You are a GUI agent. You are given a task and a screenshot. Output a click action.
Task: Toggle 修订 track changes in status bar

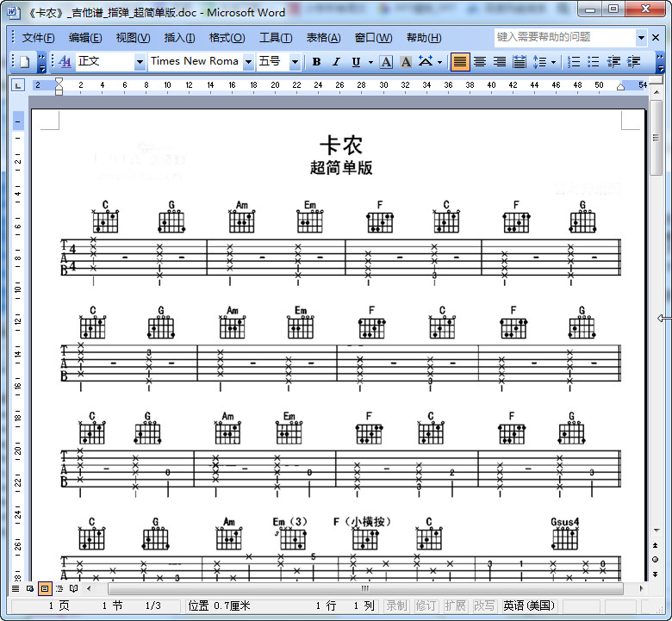[425, 605]
